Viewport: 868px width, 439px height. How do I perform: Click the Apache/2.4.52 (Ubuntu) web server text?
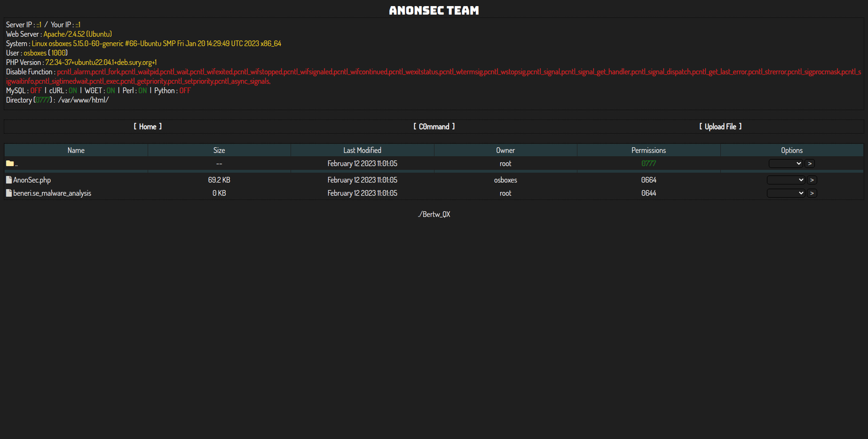[78, 34]
